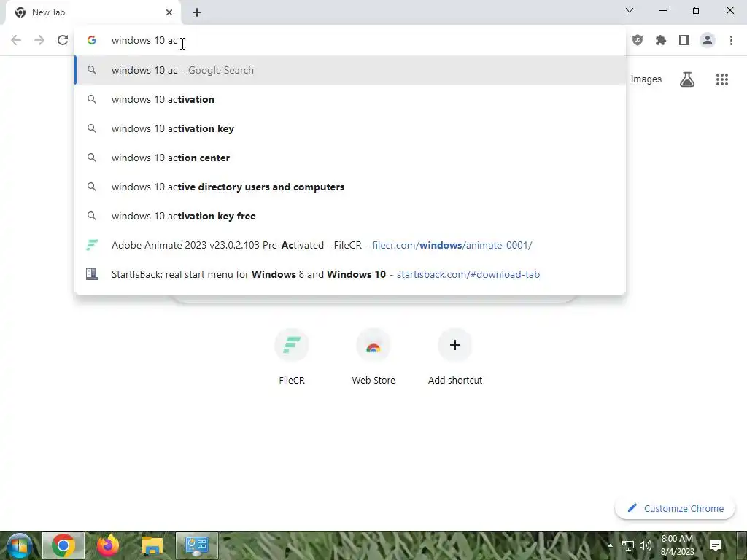Viewport: 747px width, 560px height.
Task: Open the Control Panel taskbar icon
Action: click(x=197, y=545)
